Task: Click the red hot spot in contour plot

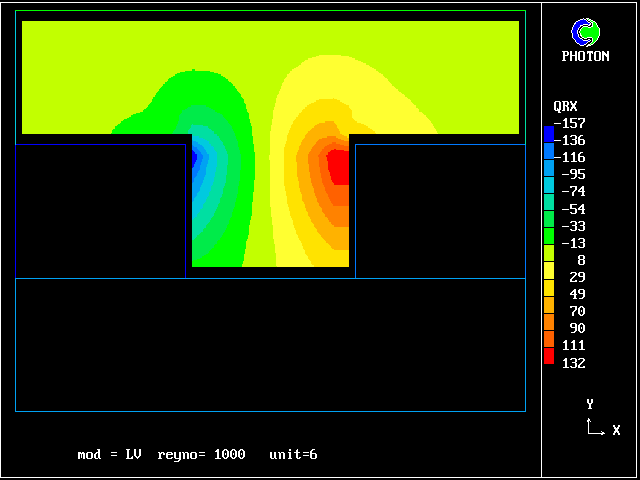Action: coord(339,167)
